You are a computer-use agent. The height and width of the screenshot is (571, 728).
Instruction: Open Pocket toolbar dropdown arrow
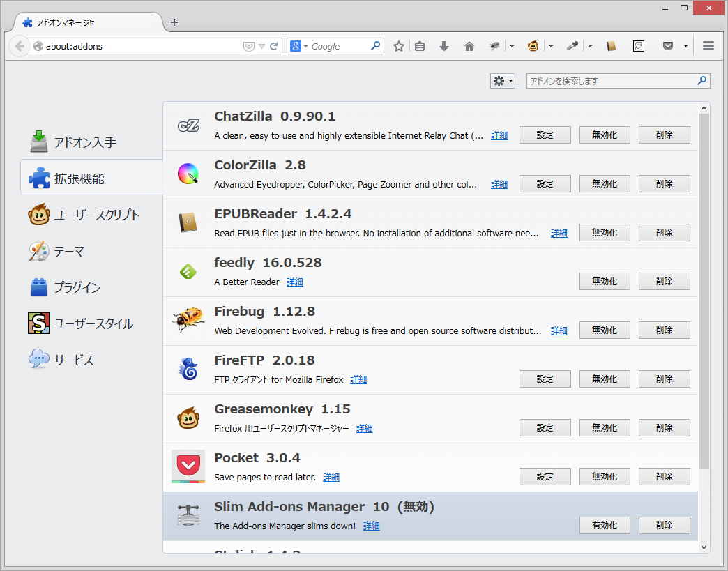coord(685,46)
